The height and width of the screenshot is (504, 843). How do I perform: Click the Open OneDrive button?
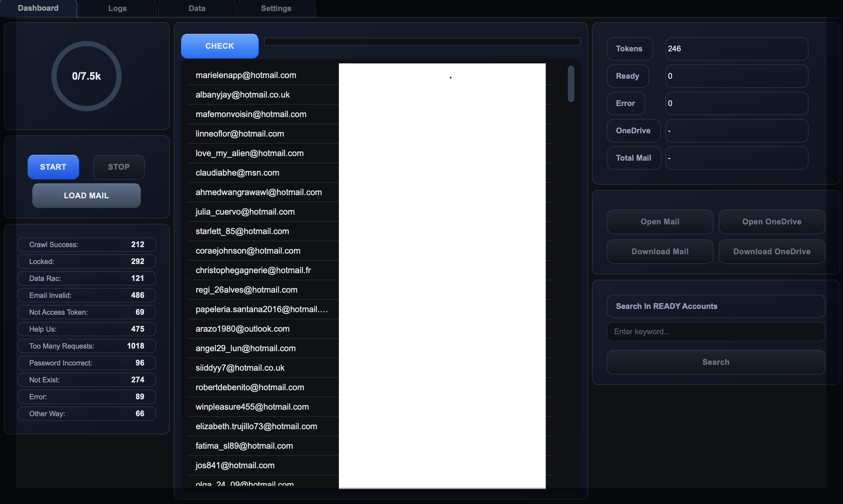771,221
